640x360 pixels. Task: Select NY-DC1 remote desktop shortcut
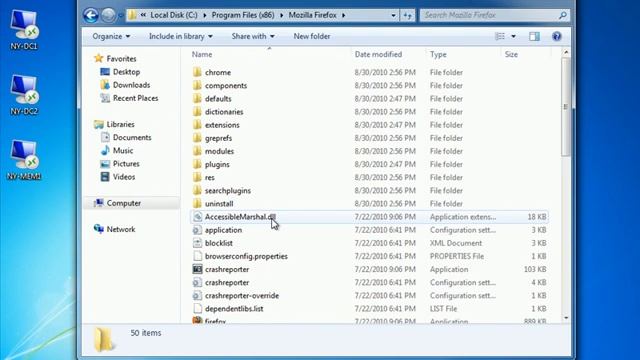click(x=24, y=29)
